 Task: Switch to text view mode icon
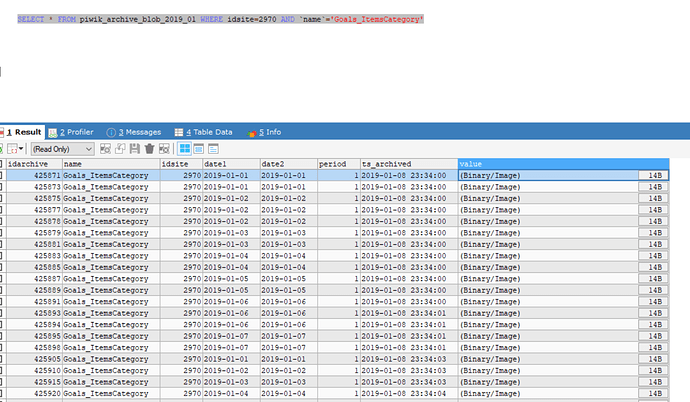coord(213,149)
